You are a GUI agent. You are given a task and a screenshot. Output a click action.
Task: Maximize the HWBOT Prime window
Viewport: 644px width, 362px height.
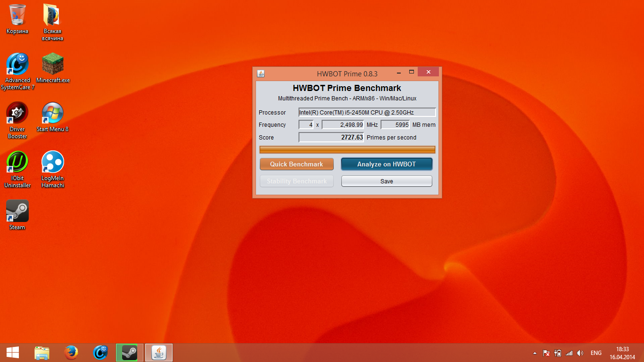click(x=411, y=73)
